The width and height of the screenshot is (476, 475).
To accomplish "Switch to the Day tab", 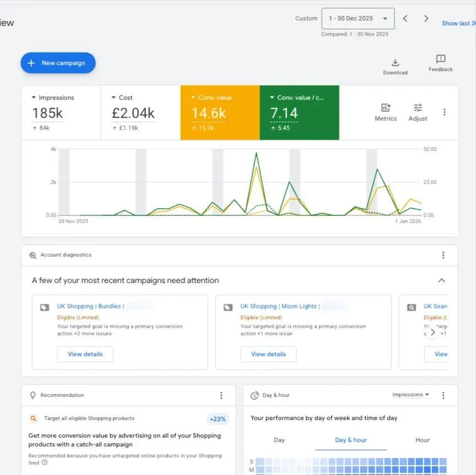I will pyautogui.click(x=279, y=440).
